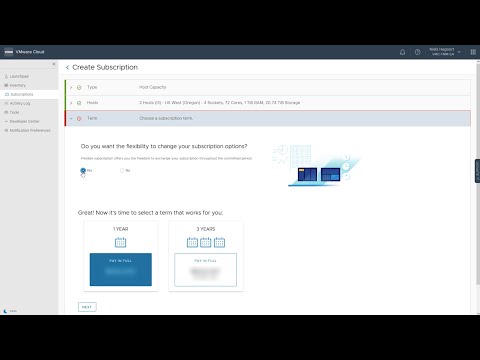This screenshot has height=360, width=480.
Task: Click the Inventory icon in sidebar
Action: click(x=6, y=85)
